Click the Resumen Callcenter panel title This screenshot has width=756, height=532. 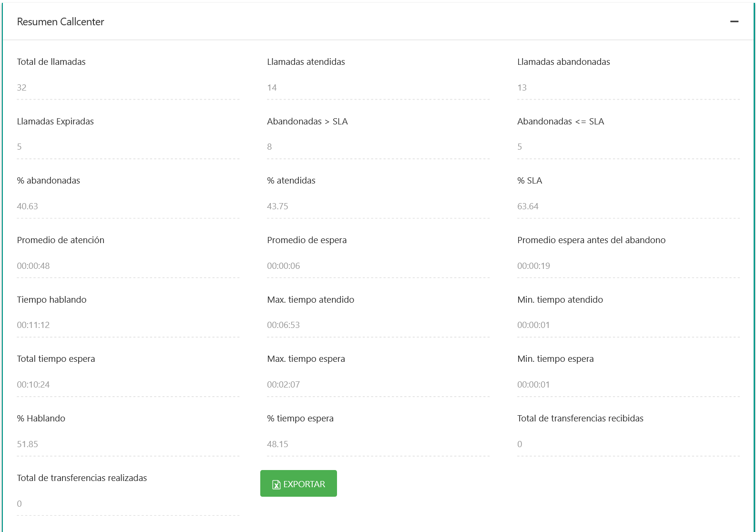[61, 22]
